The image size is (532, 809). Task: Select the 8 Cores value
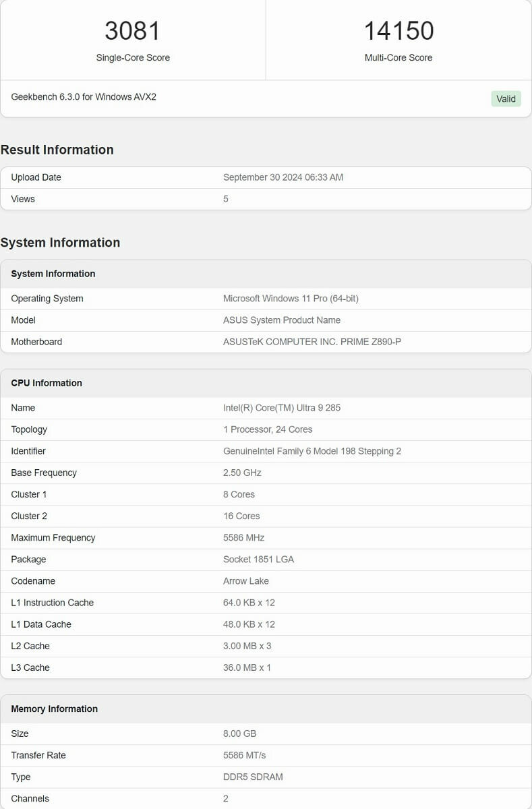tap(239, 494)
